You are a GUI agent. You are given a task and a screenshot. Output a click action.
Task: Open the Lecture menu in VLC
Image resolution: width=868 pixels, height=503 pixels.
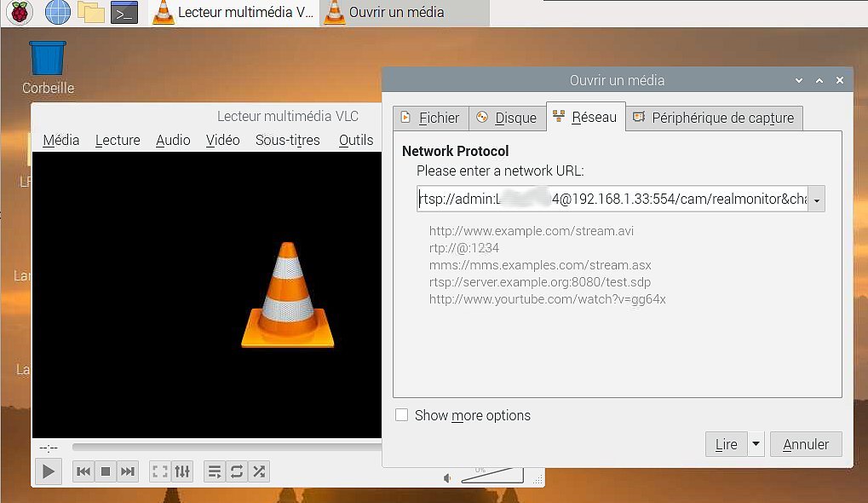pos(118,140)
